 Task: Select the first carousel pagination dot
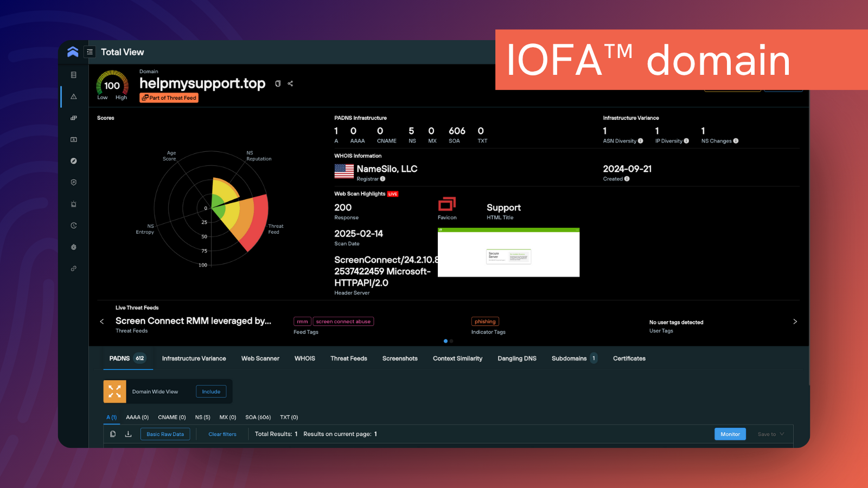coord(445,341)
